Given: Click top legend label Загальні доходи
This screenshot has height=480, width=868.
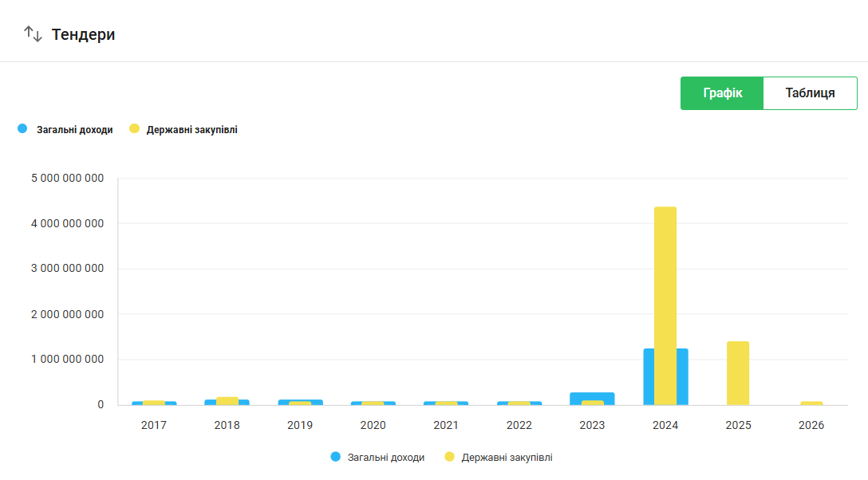Looking at the screenshot, I should (x=74, y=130).
